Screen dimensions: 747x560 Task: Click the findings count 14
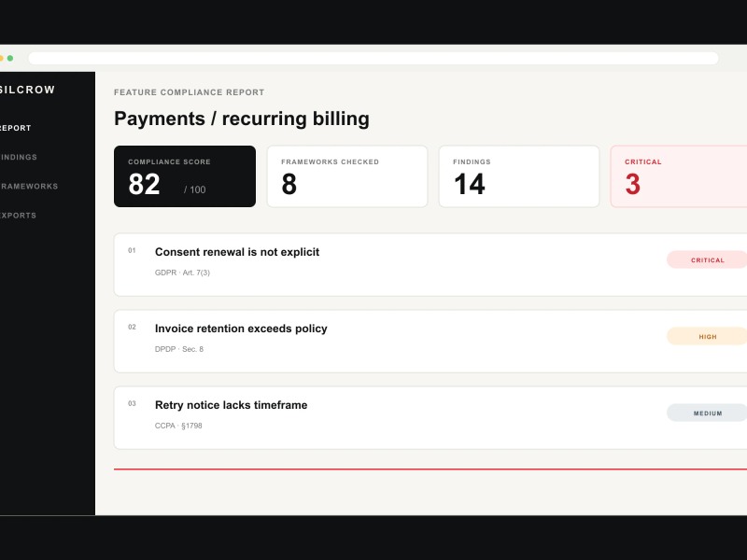pyautogui.click(x=470, y=184)
